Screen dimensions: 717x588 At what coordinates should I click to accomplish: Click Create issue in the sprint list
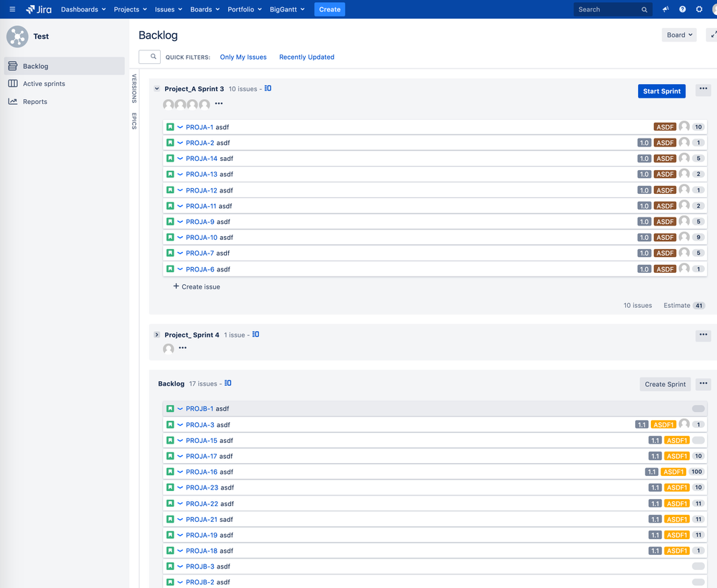(x=196, y=286)
